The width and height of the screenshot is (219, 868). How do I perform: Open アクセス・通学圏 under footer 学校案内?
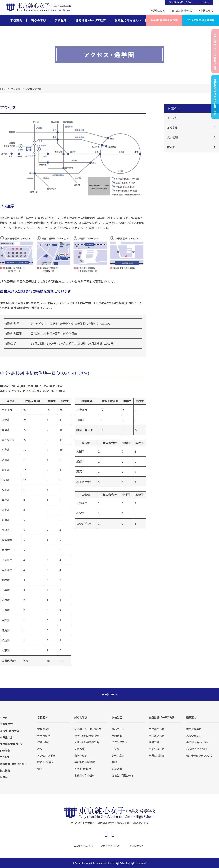[x=46, y=756]
